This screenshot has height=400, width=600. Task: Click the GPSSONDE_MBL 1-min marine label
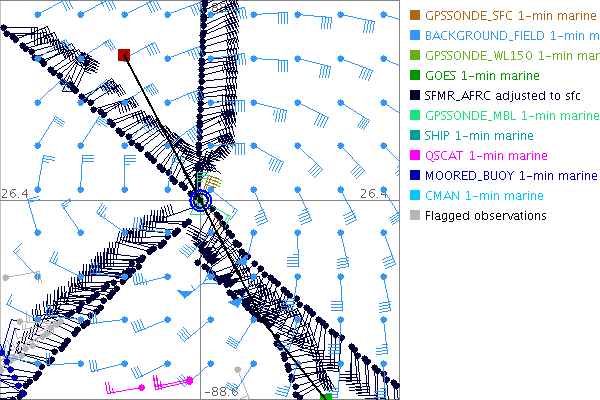[x=500, y=115]
